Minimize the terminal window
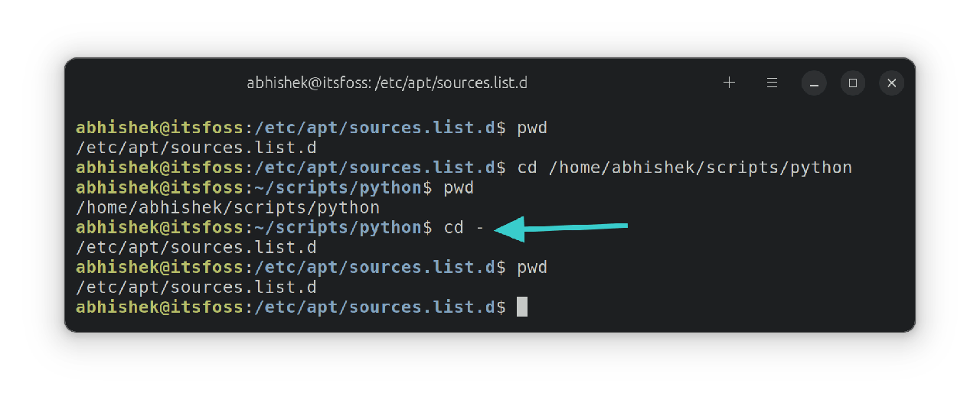 coord(814,83)
